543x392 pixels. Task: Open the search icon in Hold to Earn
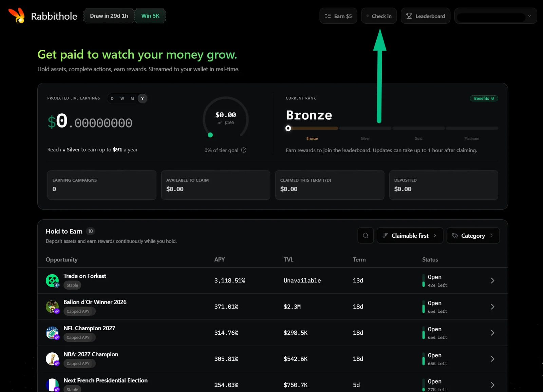(x=366, y=235)
